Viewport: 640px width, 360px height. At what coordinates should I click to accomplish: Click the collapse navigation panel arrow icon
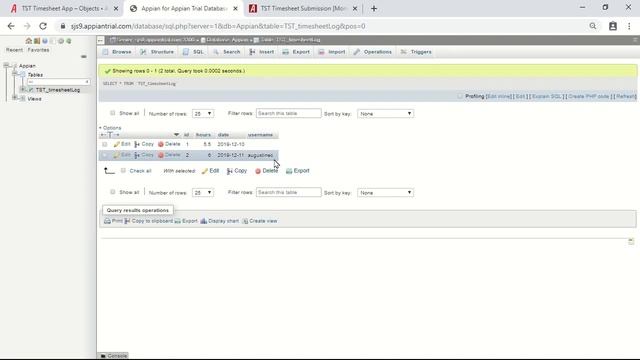point(100,40)
